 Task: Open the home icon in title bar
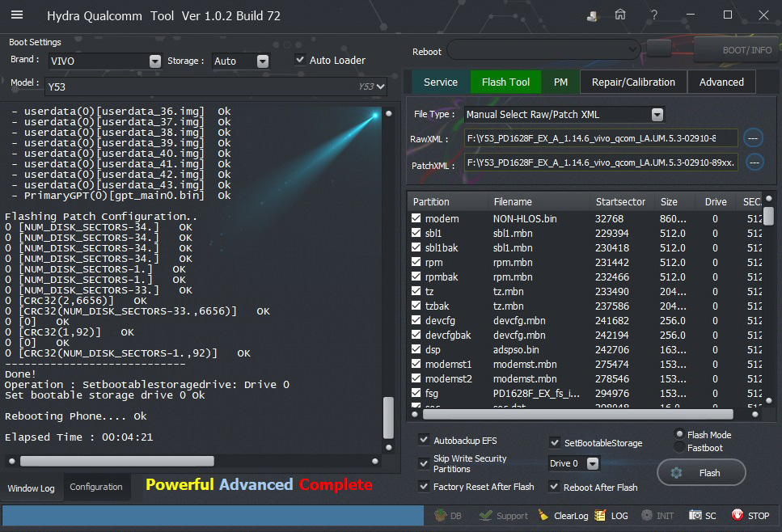(x=620, y=15)
